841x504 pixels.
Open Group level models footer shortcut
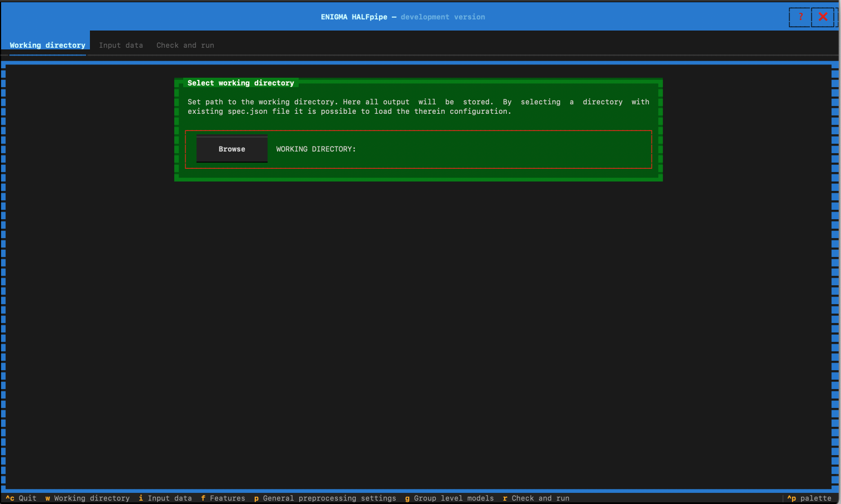450,498
